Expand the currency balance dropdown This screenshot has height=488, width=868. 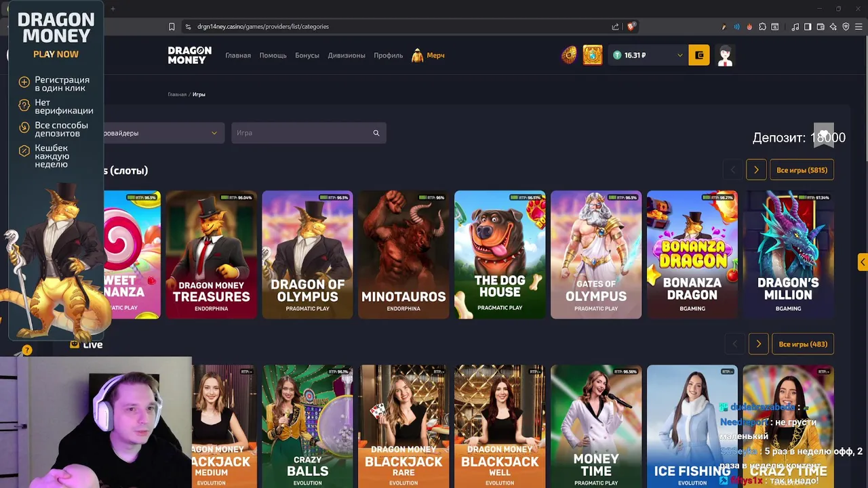pyautogui.click(x=679, y=56)
